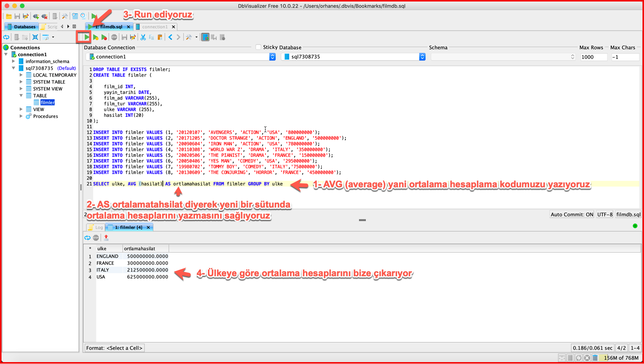Save the SQL script with floppy icon
Viewport: 644px width, 364px height.
click(x=124, y=37)
